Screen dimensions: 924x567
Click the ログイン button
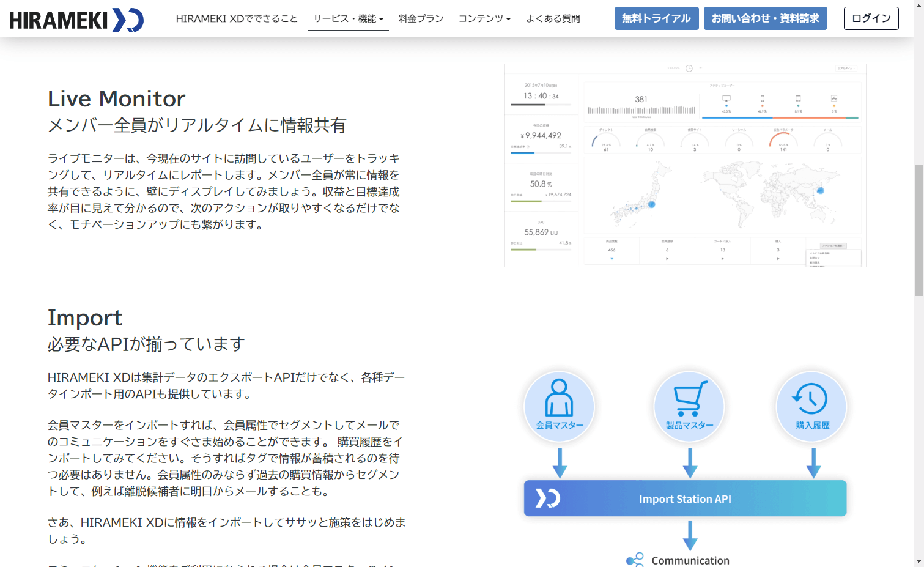pyautogui.click(x=871, y=18)
